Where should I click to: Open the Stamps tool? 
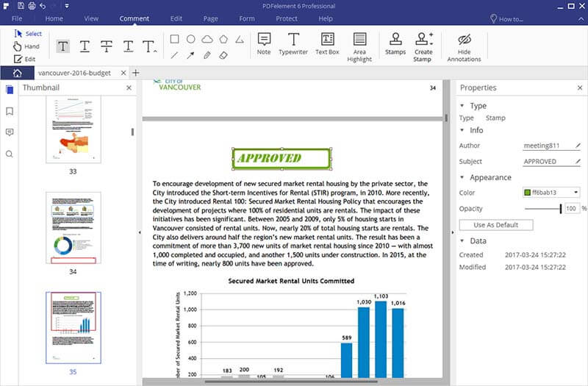[395, 44]
